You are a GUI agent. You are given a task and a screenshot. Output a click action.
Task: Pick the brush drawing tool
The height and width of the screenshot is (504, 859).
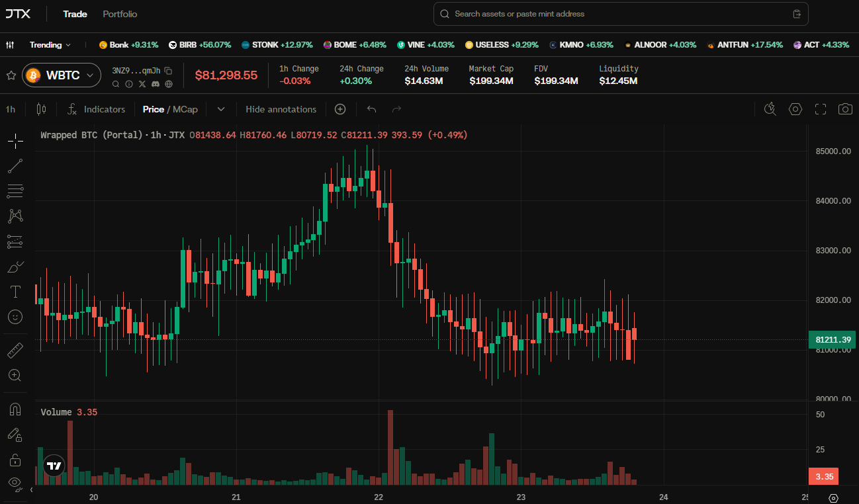(x=15, y=267)
